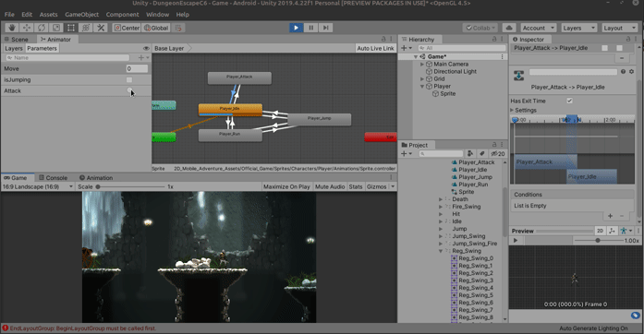Select Directional Light in Hierarchy

point(456,71)
